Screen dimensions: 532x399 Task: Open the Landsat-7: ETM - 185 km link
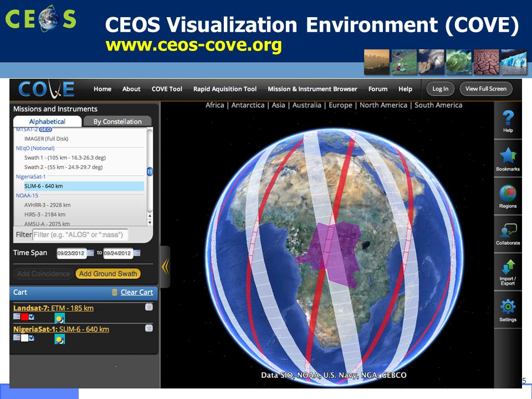tap(53, 308)
